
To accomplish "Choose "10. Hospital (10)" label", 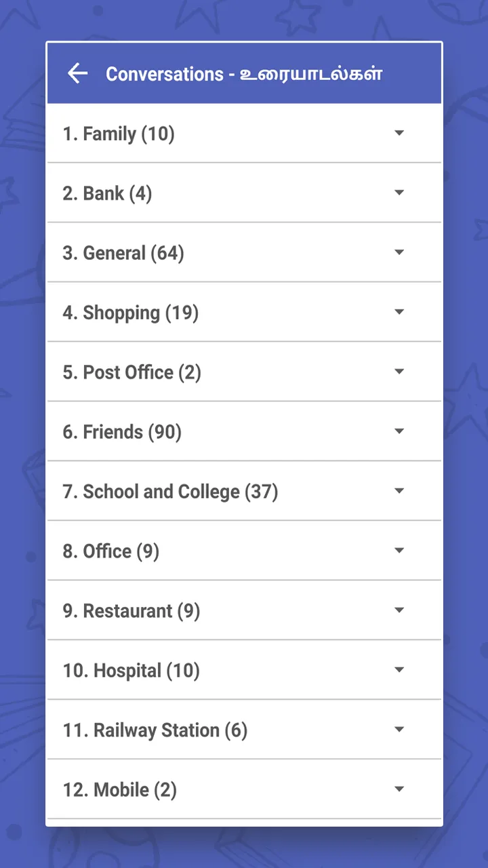I will tap(131, 671).
